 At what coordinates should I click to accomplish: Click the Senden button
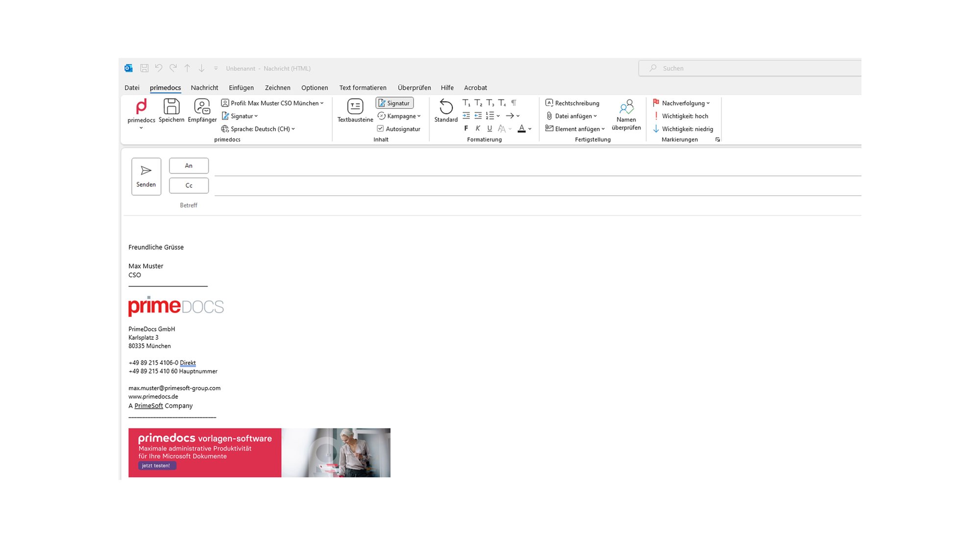coord(146,176)
